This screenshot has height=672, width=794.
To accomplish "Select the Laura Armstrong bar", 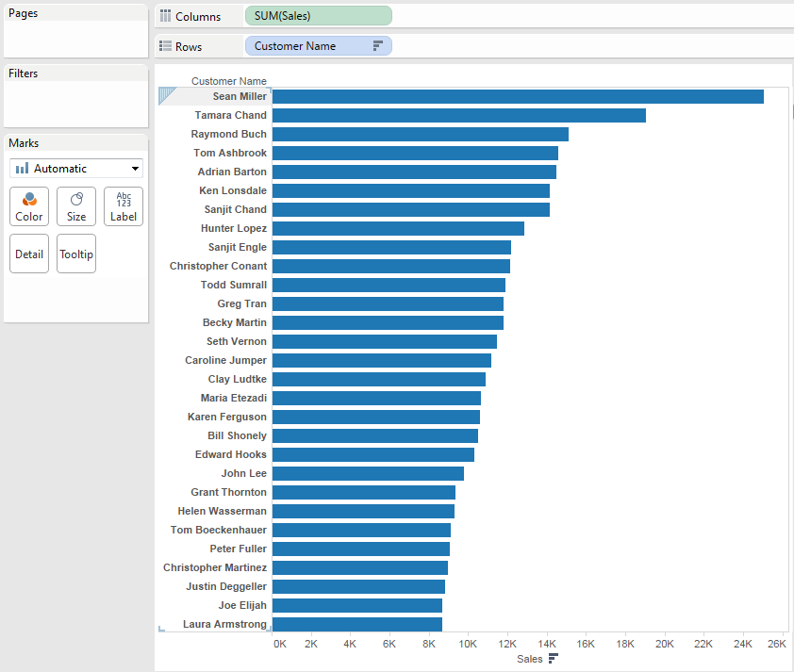I will point(356,624).
